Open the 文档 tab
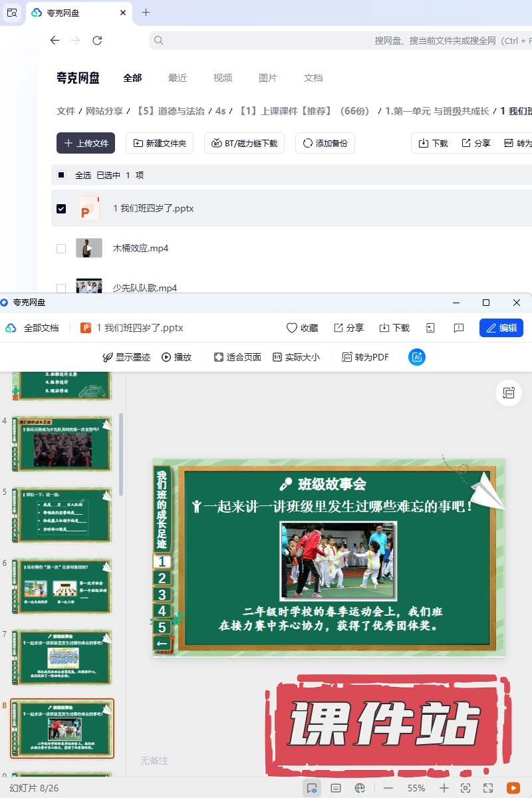532x798 pixels. 313,78
